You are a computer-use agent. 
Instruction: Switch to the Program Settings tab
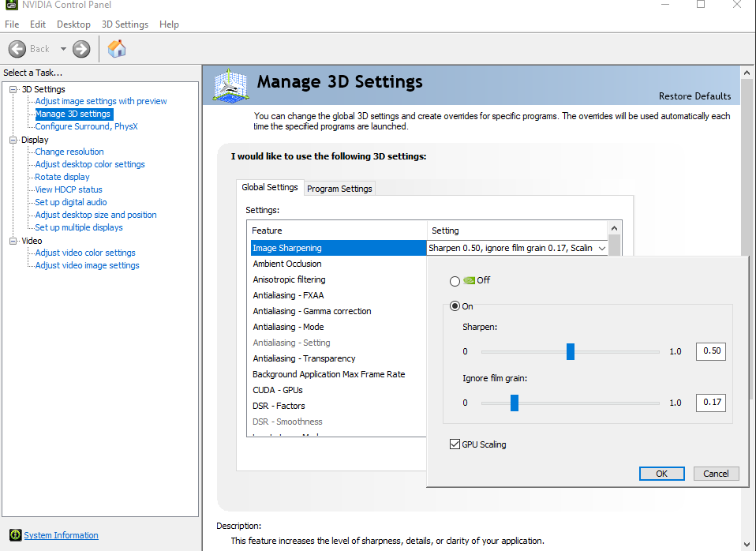coord(339,189)
